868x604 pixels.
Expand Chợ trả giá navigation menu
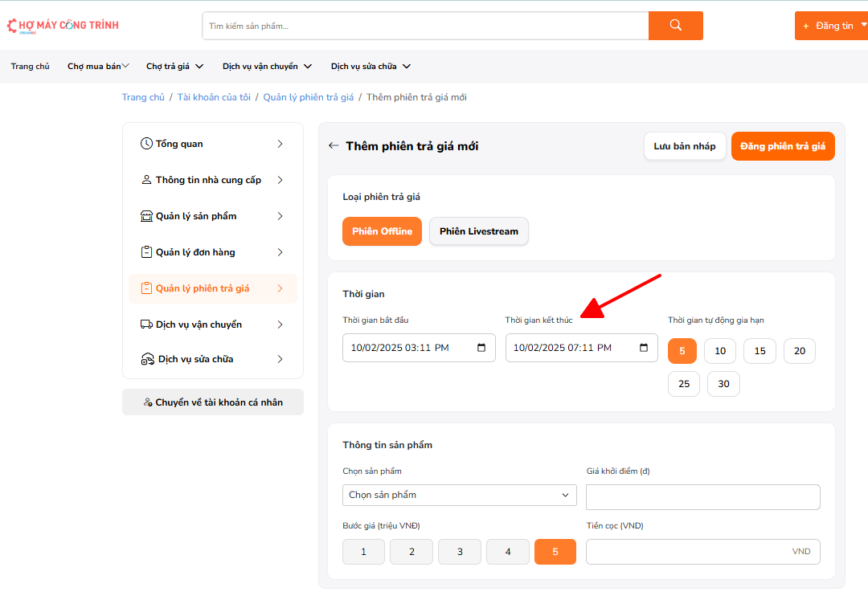(174, 67)
